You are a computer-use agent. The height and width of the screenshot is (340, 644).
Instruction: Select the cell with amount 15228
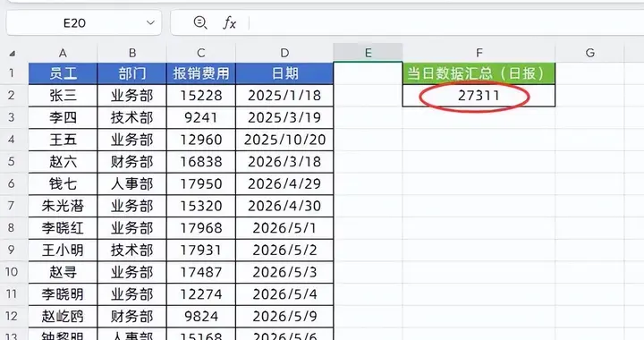[201, 96]
